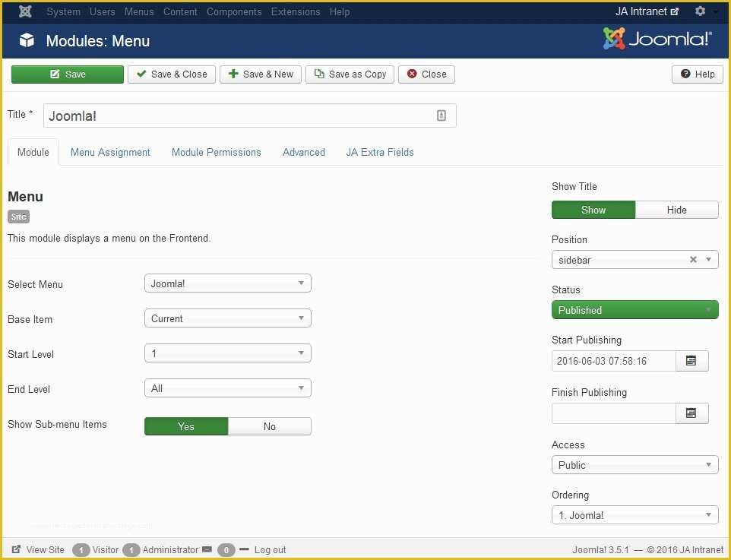
Task: Open the Select Menu dropdown
Action: coord(227,283)
